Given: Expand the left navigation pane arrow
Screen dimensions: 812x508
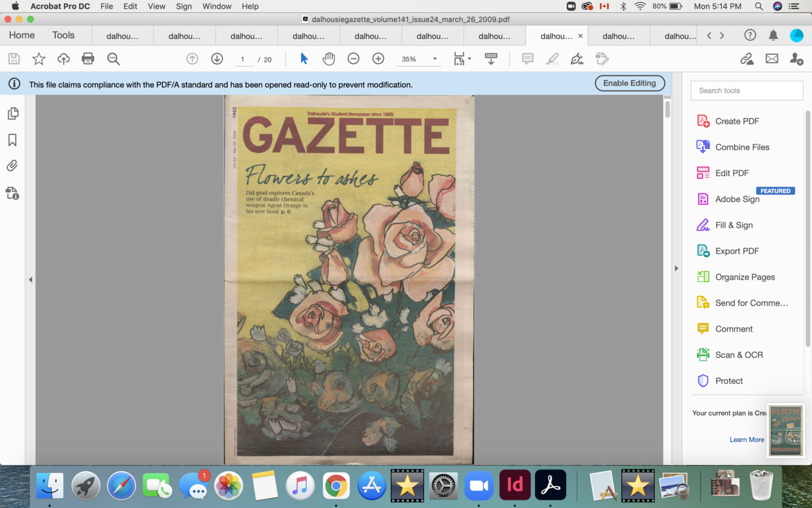Looking at the screenshot, I should point(30,279).
